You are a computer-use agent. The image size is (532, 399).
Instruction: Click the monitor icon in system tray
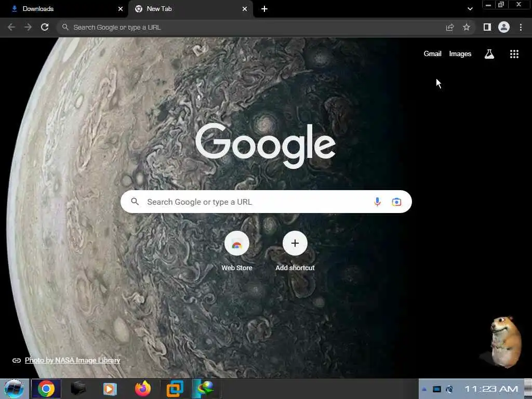tap(437, 389)
